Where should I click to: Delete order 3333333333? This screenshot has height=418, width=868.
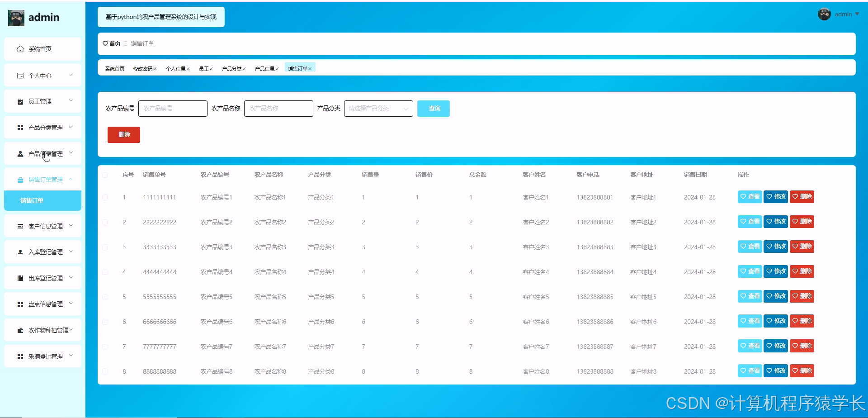[x=802, y=247]
